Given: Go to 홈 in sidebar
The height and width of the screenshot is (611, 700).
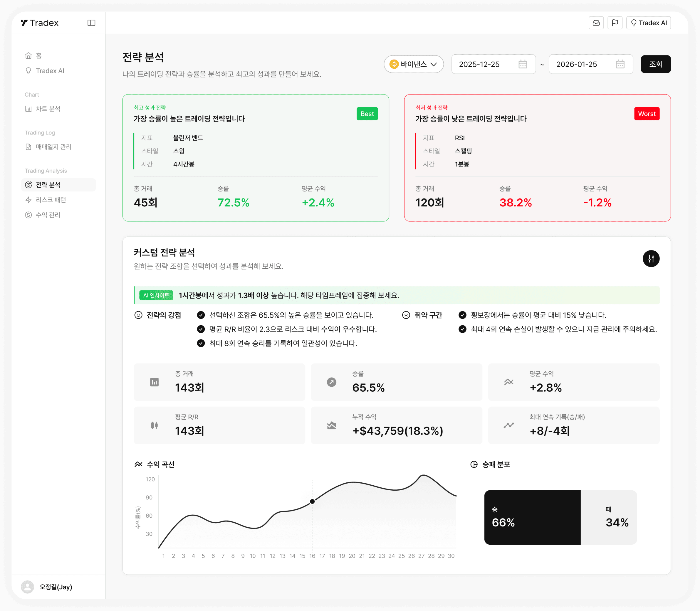Looking at the screenshot, I should coord(58,55).
